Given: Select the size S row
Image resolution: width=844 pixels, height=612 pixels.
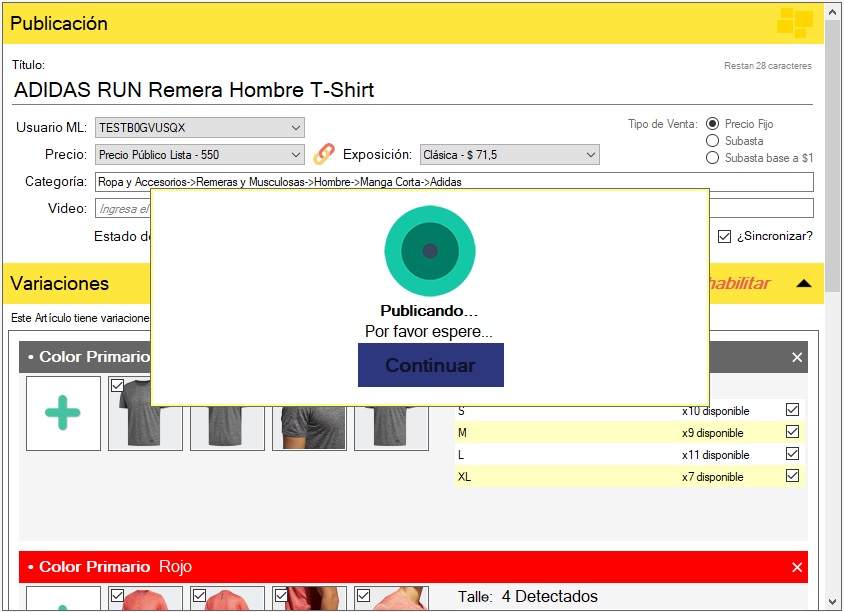Looking at the screenshot, I should (x=630, y=411).
